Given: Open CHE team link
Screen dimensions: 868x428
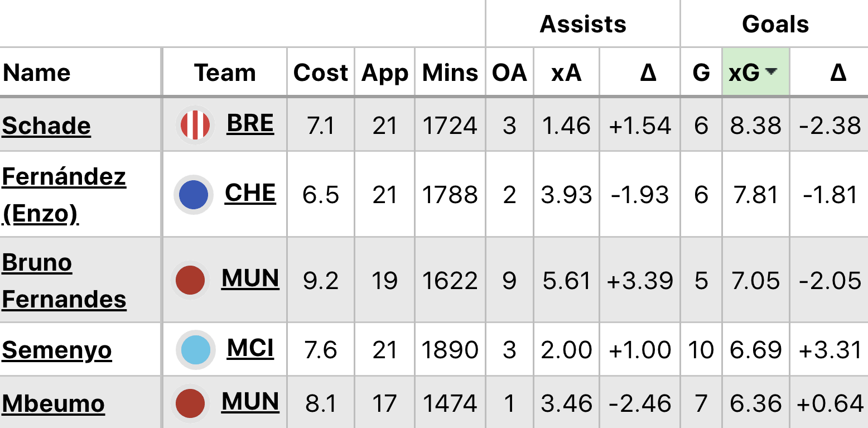Looking at the screenshot, I should click(x=250, y=193).
